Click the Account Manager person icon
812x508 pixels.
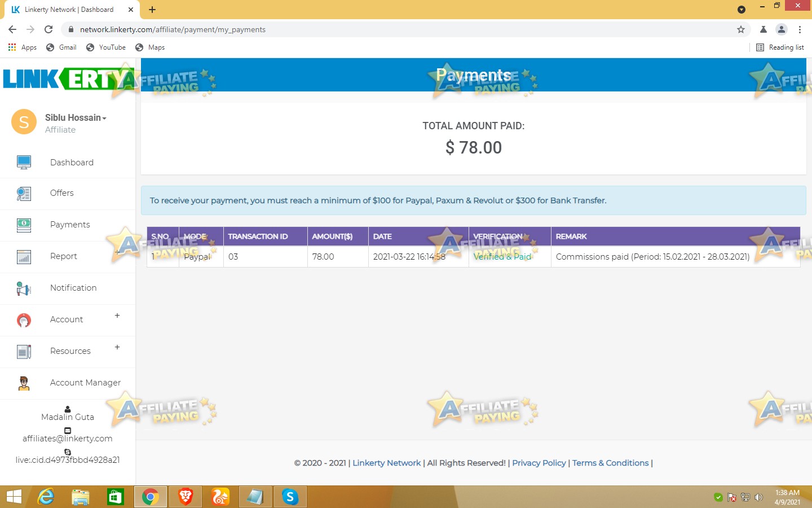point(24,383)
